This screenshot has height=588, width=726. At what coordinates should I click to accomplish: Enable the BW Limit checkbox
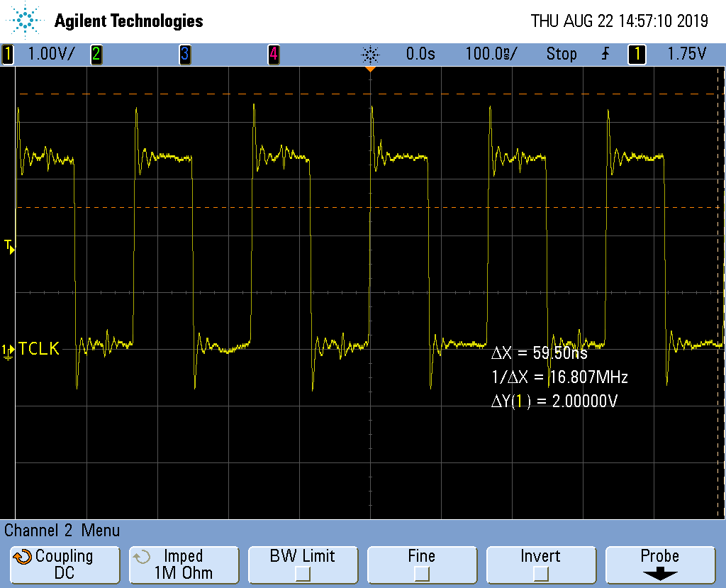coord(303,572)
